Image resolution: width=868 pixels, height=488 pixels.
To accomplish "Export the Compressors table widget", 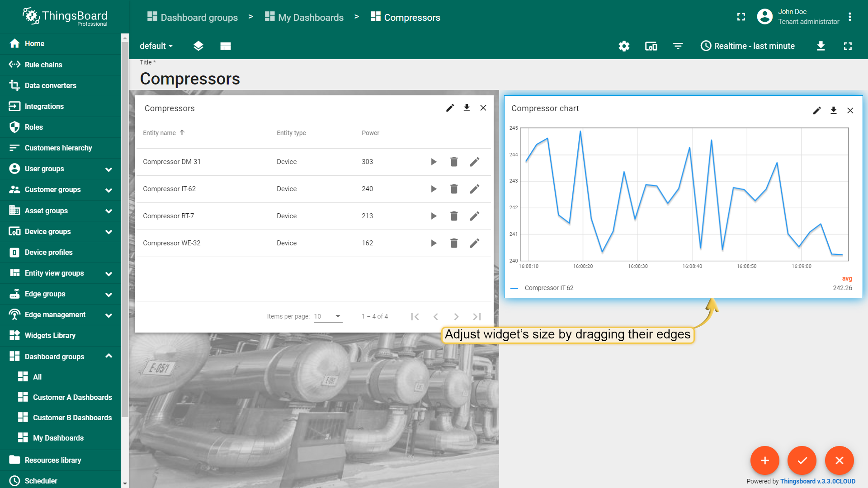I will click(x=467, y=108).
